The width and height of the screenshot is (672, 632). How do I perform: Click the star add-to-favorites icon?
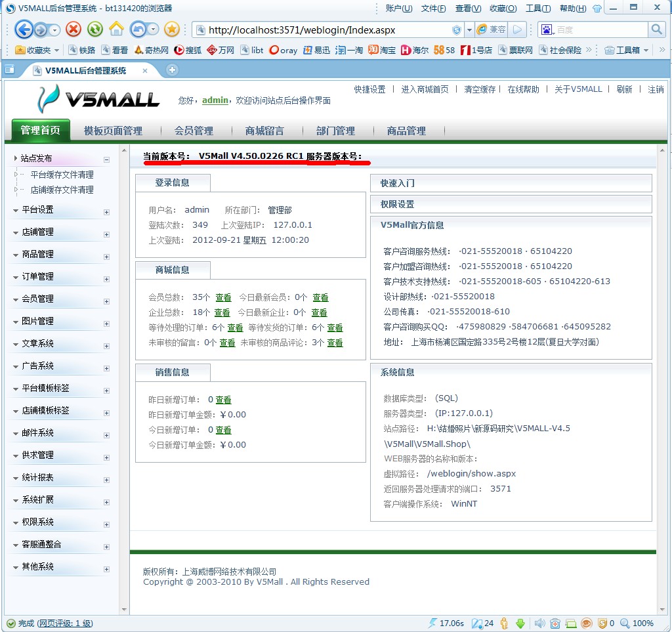click(172, 29)
